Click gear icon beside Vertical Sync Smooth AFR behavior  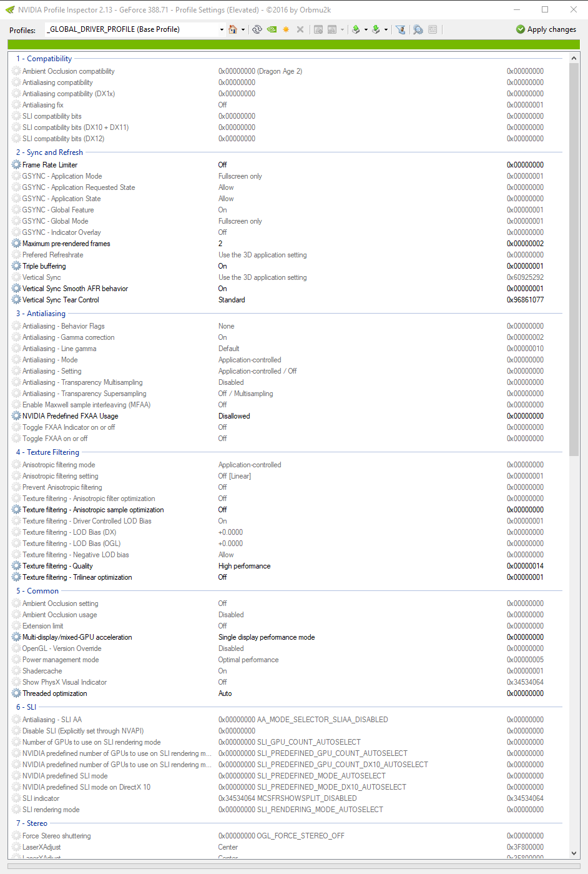(16, 289)
